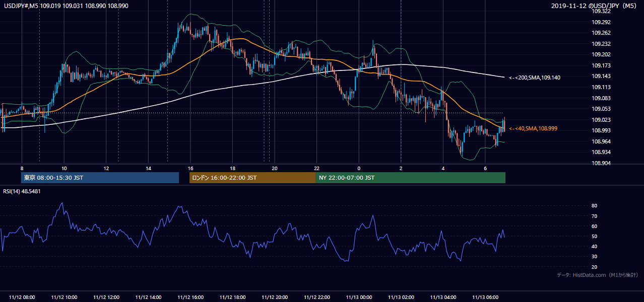Click the 11/13 00:00 date label
The width and height of the screenshot is (644, 302).
[359, 297]
